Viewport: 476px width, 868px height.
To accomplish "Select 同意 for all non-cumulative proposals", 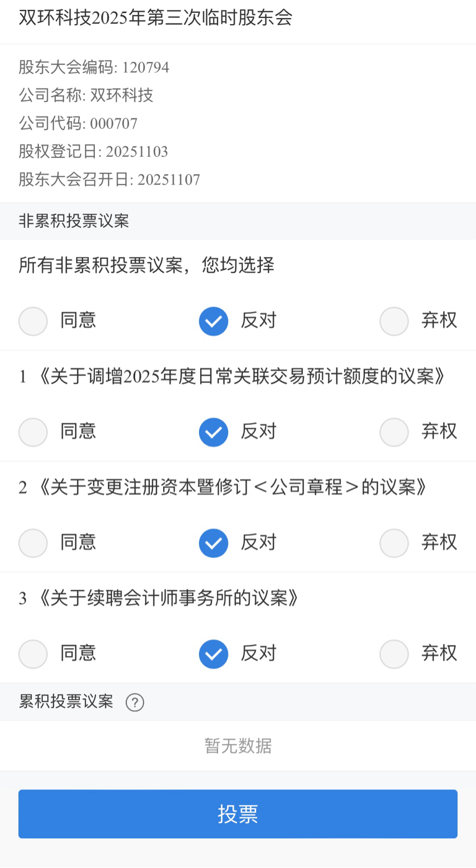I will coord(33,321).
